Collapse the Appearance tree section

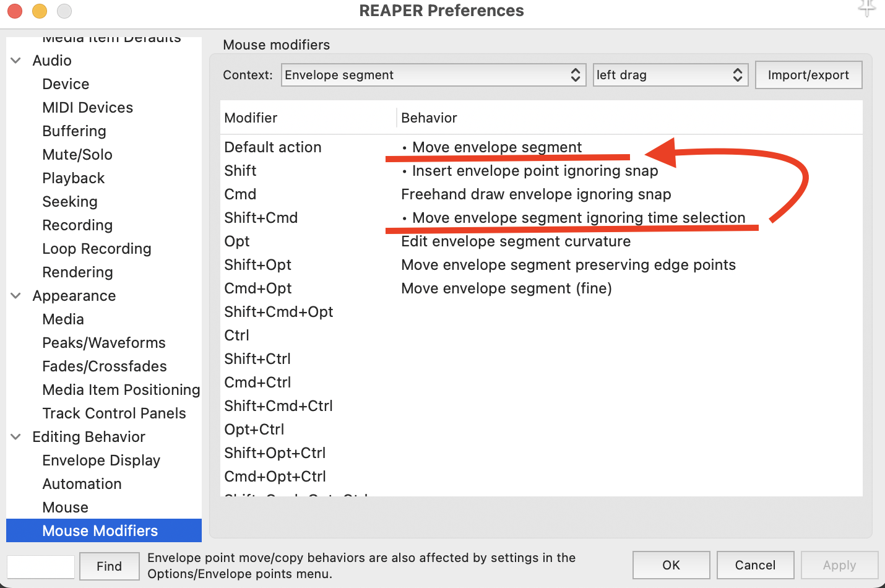coord(16,296)
